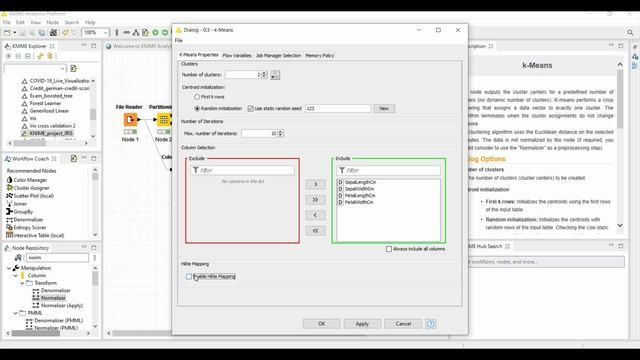Viewport: 640px width, 360px height.
Task: Click the Node Repository options menu dots
Action: click(94, 258)
